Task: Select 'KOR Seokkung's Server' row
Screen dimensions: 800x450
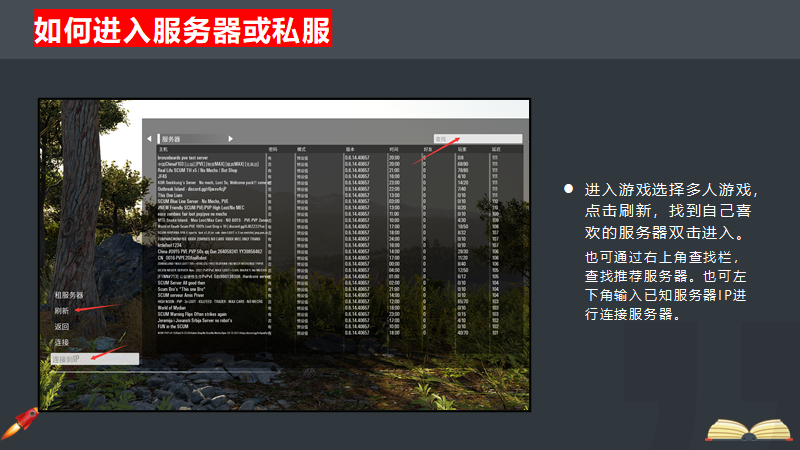Action: click(339, 183)
